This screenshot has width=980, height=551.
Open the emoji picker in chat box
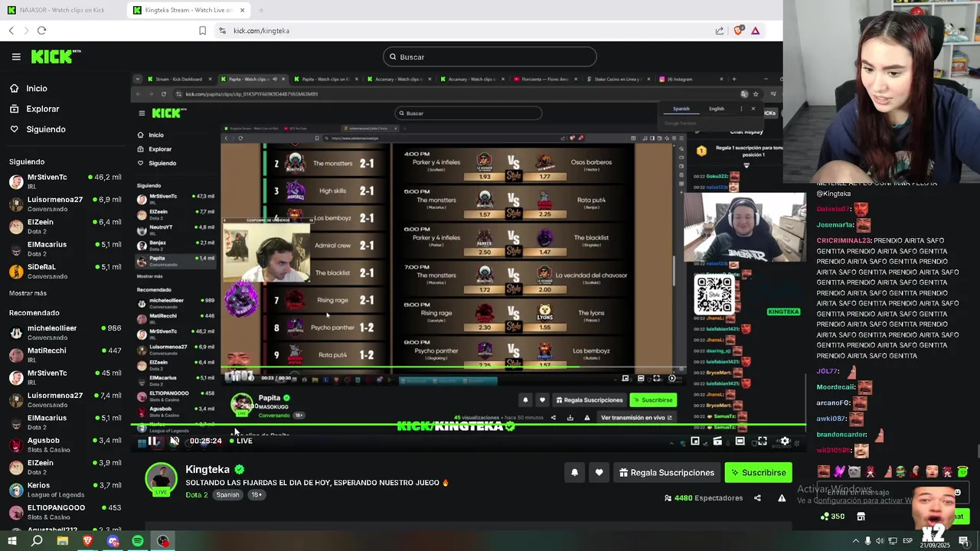click(x=957, y=493)
